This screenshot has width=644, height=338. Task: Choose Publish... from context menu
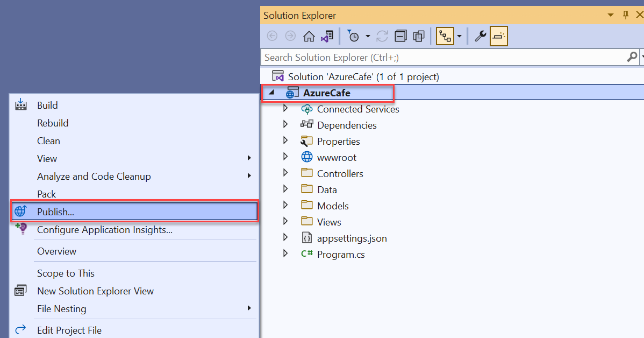tap(134, 212)
